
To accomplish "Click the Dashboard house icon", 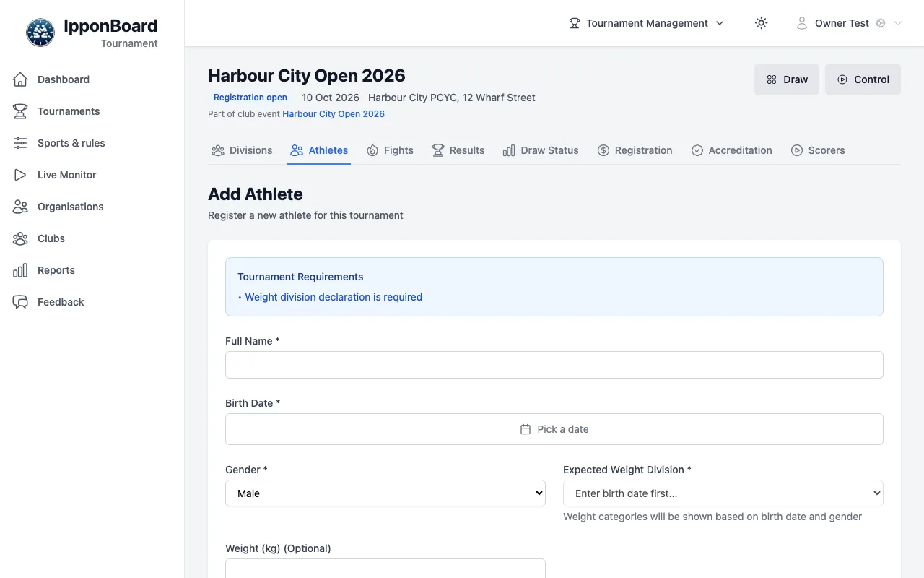I will (20, 79).
